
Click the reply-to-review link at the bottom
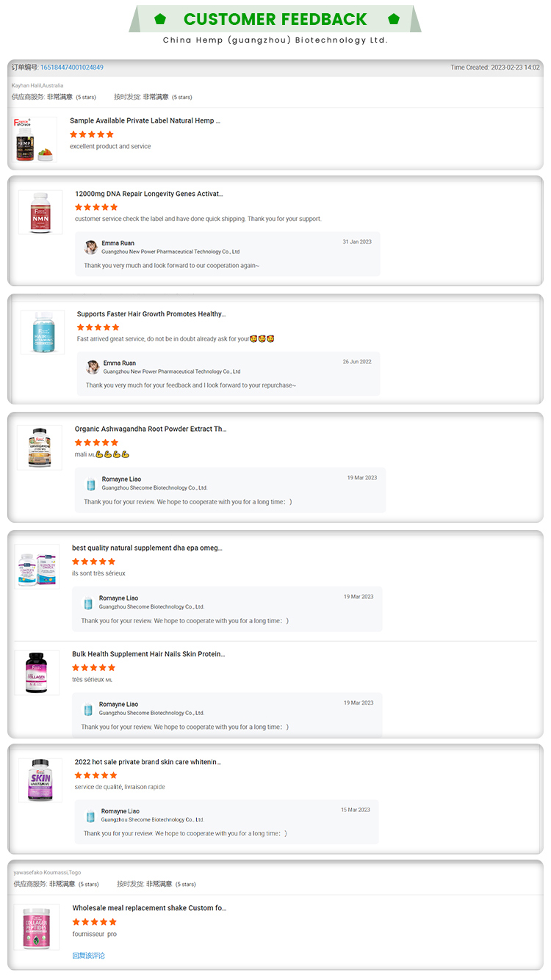(88, 955)
